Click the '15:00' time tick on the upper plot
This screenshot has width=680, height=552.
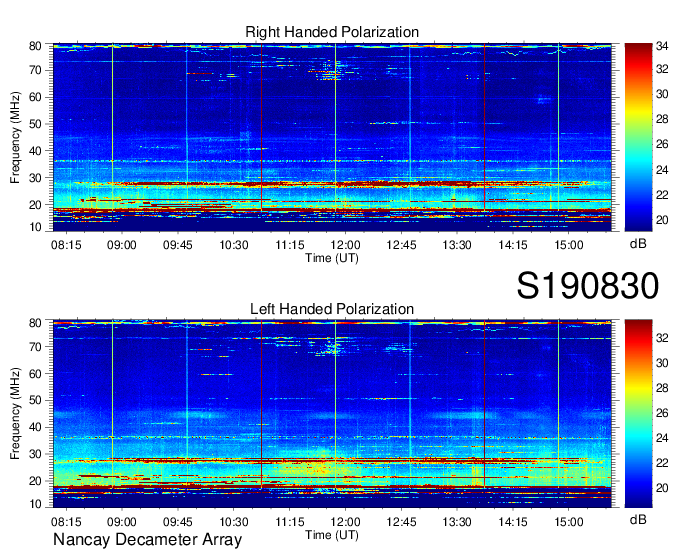click(569, 245)
